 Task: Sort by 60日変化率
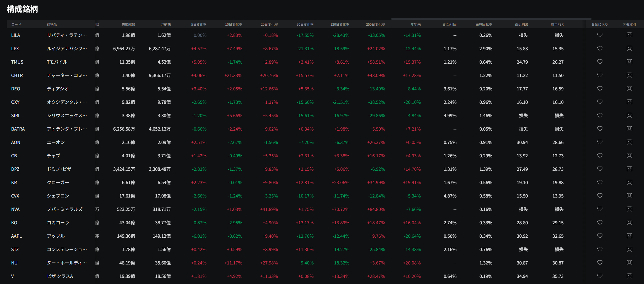pyautogui.click(x=305, y=25)
